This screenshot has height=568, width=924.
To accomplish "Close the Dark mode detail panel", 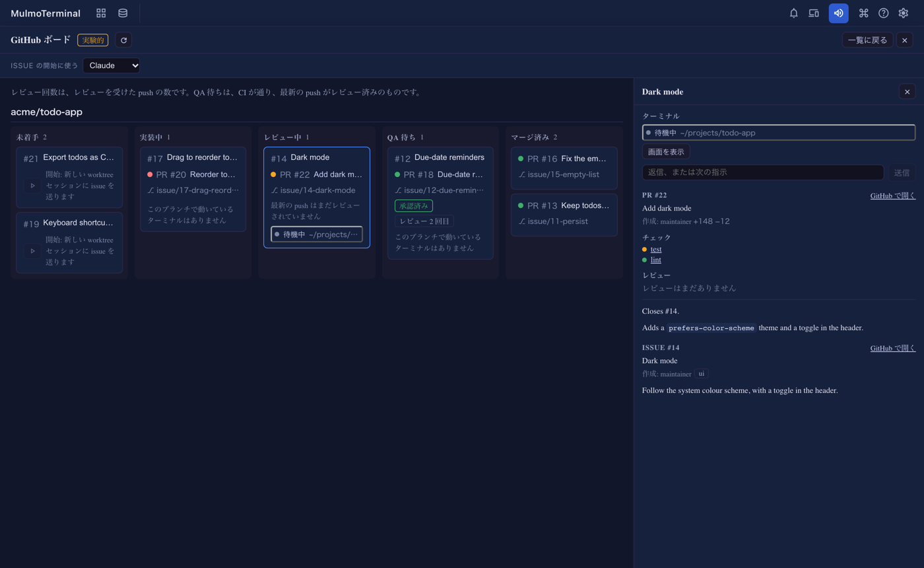I will [x=907, y=92].
